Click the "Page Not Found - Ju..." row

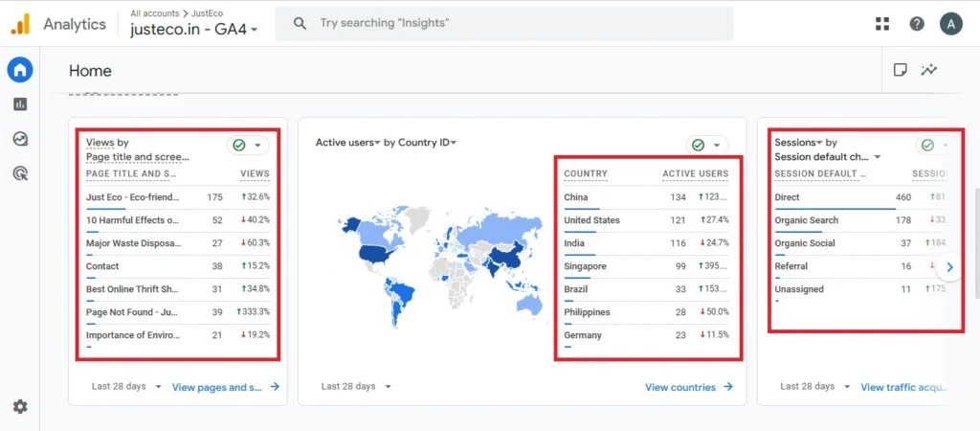pos(177,312)
